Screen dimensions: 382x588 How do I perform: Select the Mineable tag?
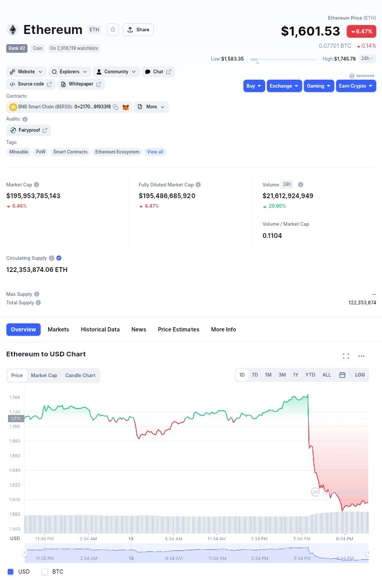tap(19, 152)
